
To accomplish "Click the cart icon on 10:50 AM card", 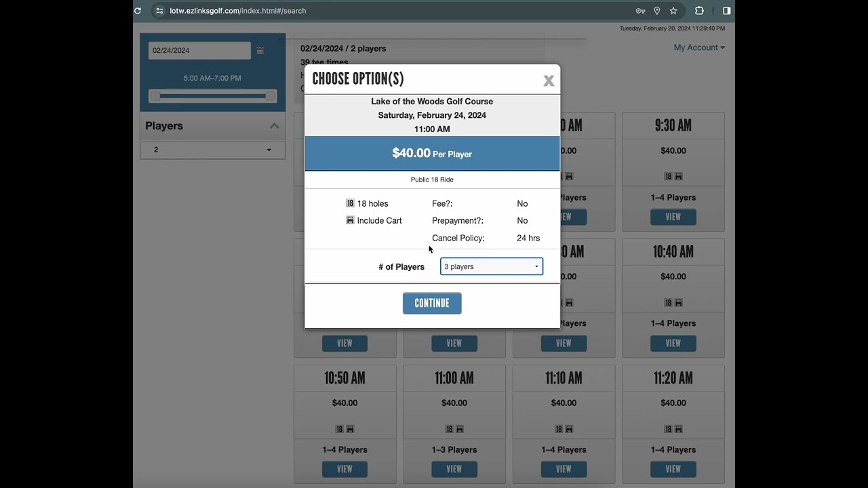I will [351, 429].
